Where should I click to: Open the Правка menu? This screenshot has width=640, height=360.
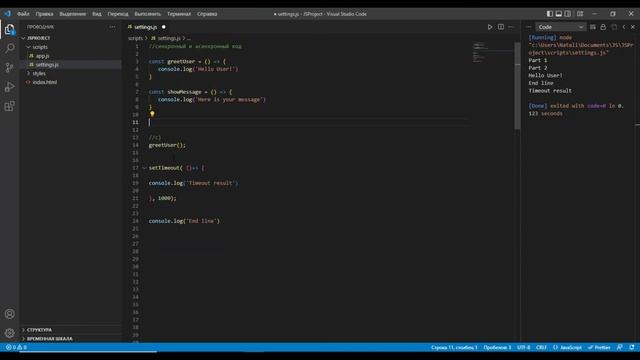point(44,13)
